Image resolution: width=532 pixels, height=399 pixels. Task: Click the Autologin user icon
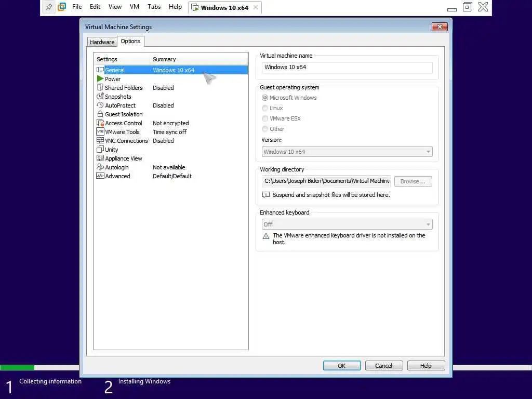100,167
